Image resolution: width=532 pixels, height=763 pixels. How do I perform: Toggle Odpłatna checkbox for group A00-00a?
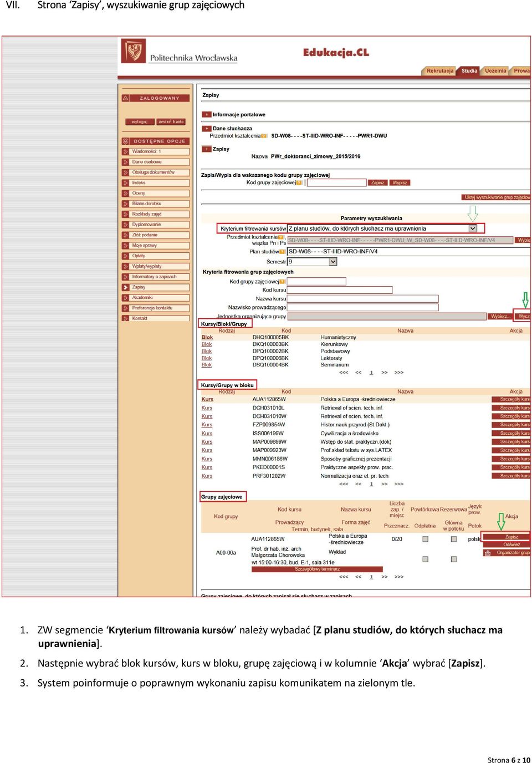[425, 559]
